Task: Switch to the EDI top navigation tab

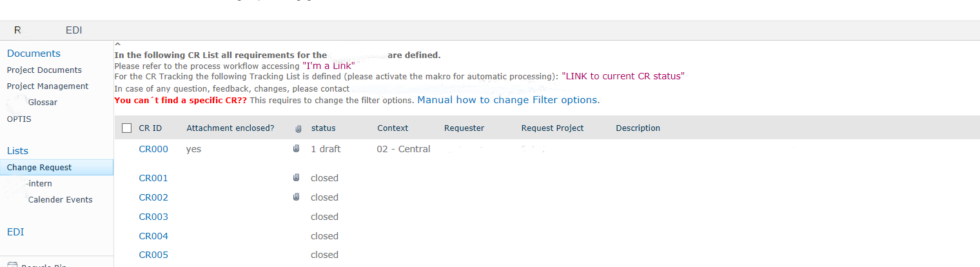Action: tap(74, 30)
